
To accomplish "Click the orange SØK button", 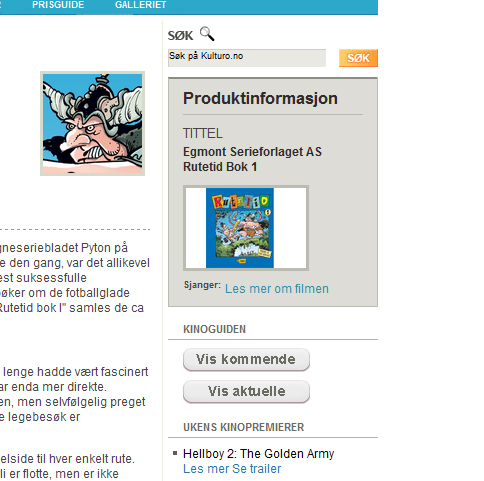I will 358,58.
